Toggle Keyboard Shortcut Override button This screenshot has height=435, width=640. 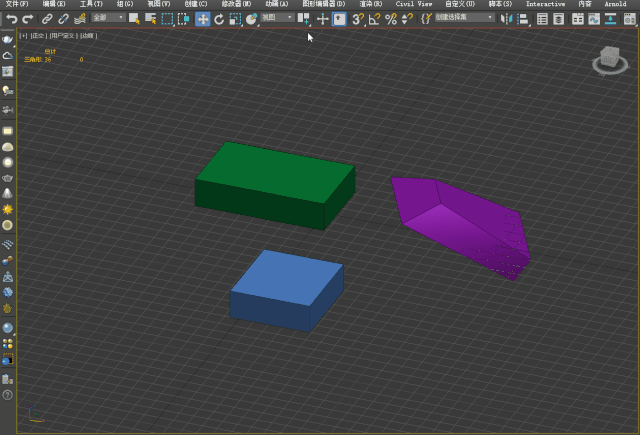coord(339,19)
